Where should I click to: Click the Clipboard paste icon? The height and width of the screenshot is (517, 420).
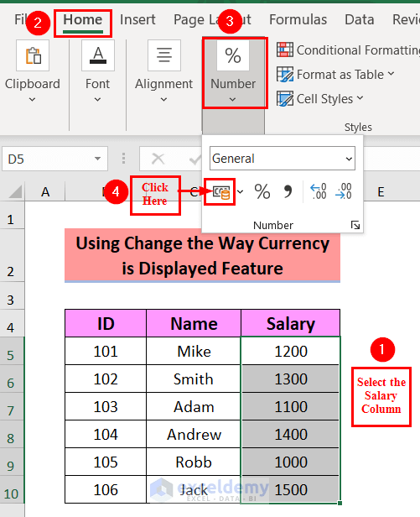tap(33, 55)
